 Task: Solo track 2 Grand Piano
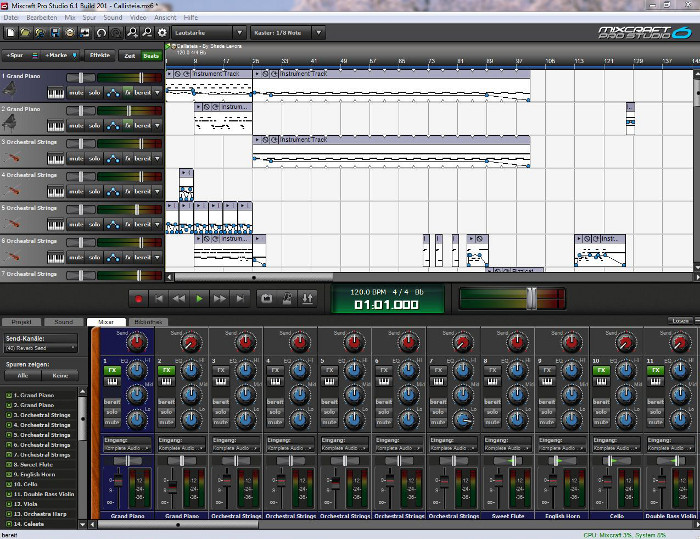(x=94, y=126)
